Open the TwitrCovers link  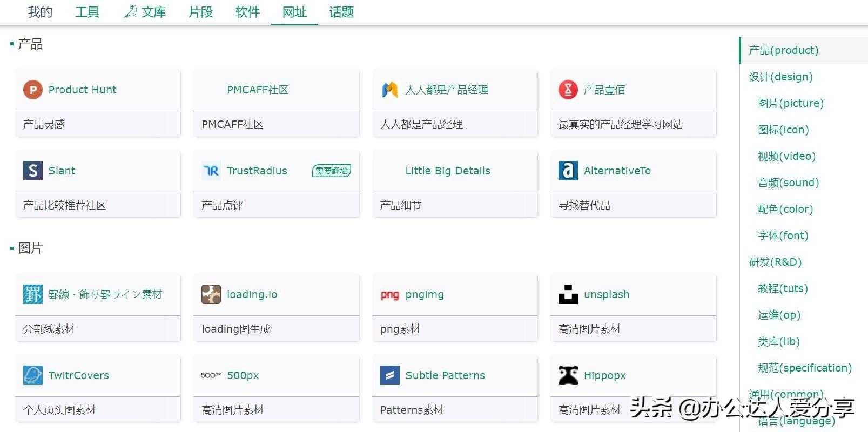78,375
